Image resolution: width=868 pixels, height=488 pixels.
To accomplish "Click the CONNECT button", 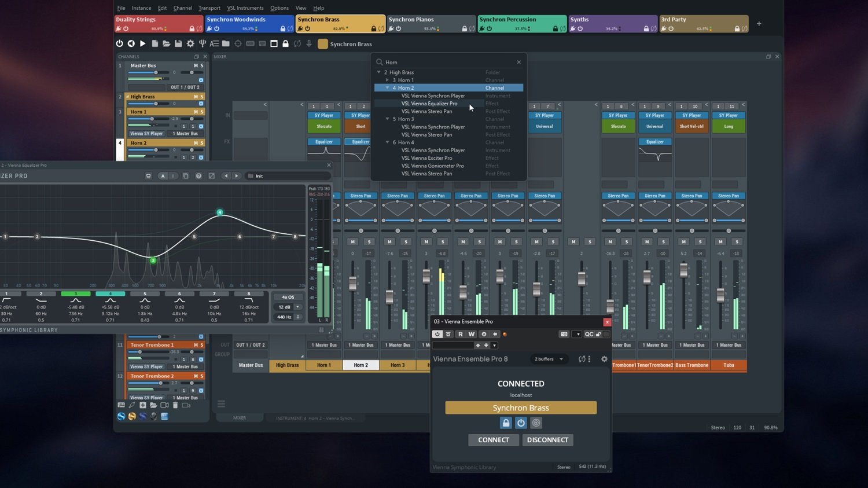I will point(493,440).
